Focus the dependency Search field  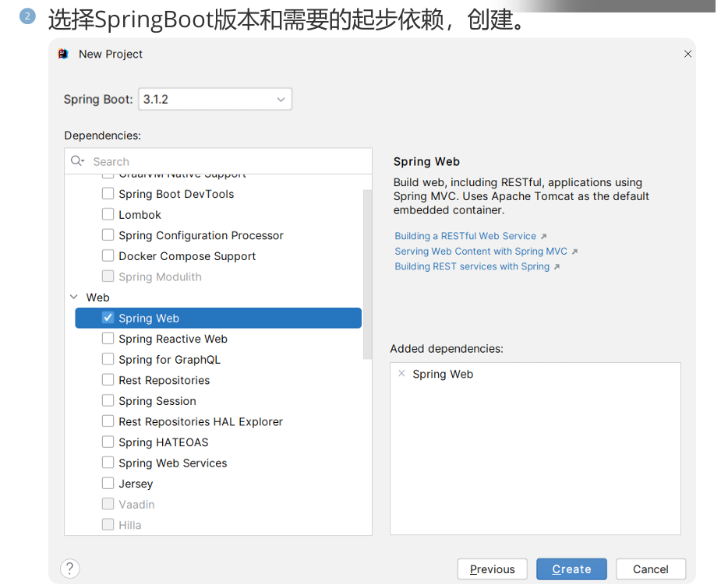tap(218, 161)
